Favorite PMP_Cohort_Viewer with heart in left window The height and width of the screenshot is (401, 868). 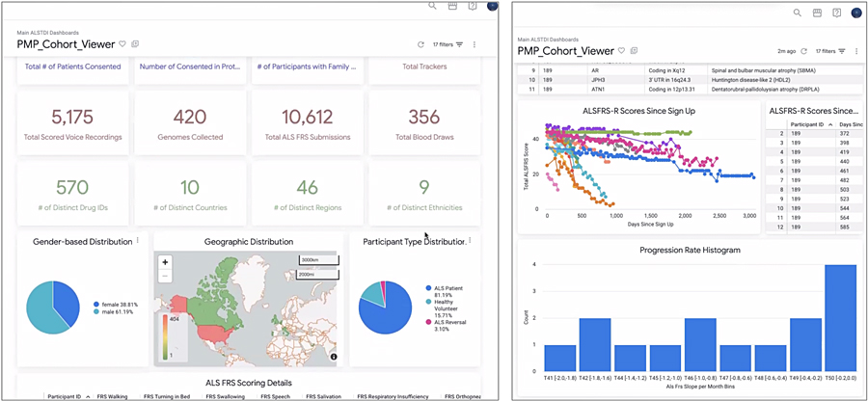tap(122, 44)
